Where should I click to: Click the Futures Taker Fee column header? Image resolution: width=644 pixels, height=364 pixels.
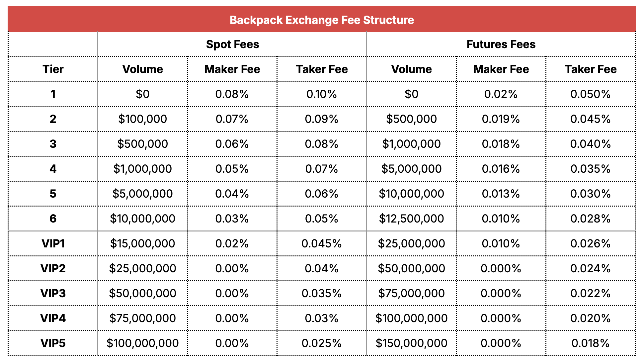click(x=591, y=69)
